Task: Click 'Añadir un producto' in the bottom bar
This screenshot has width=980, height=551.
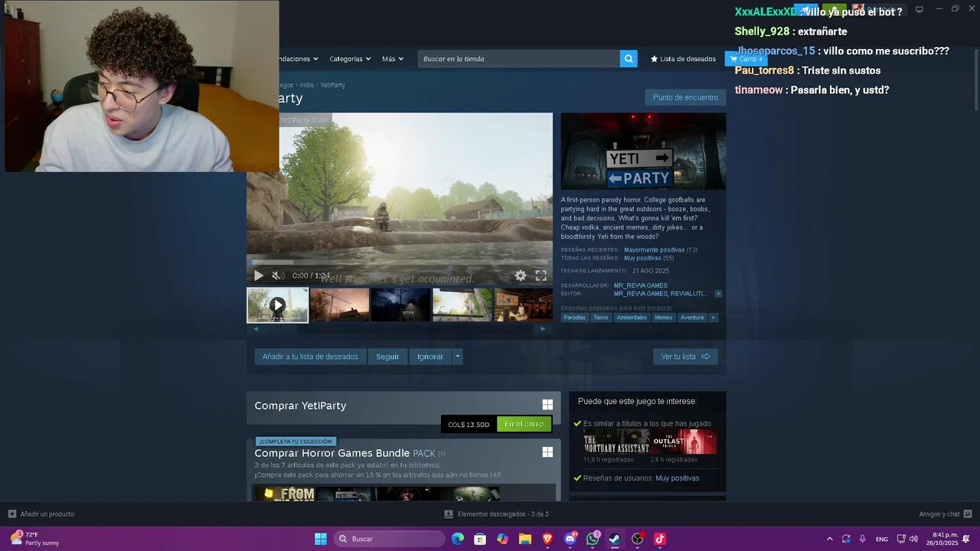Action: [41, 514]
